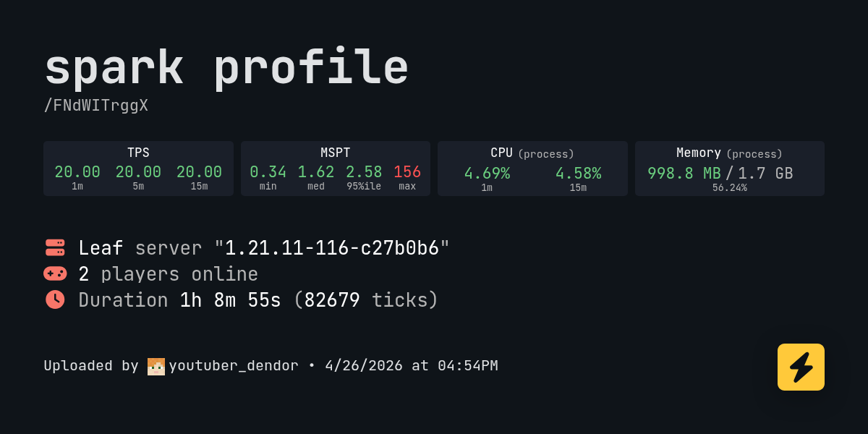Click the upload date 4/26/2026

tap(363, 366)
